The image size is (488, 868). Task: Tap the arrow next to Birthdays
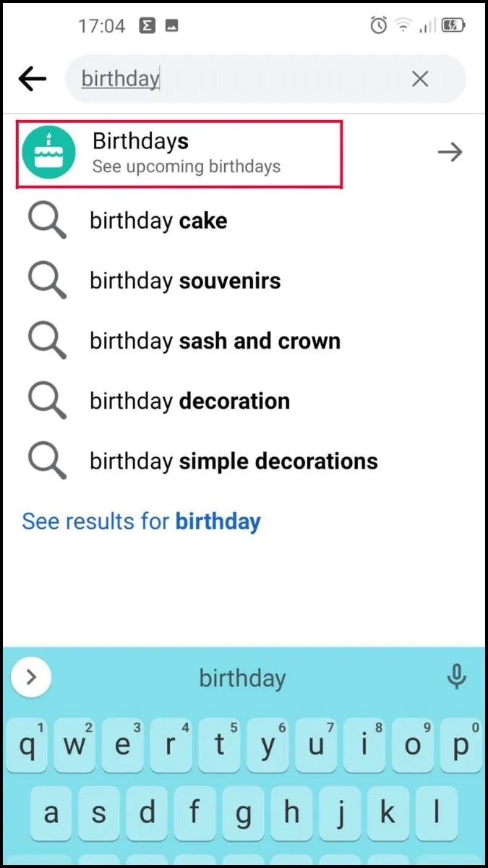coord(450,153)
